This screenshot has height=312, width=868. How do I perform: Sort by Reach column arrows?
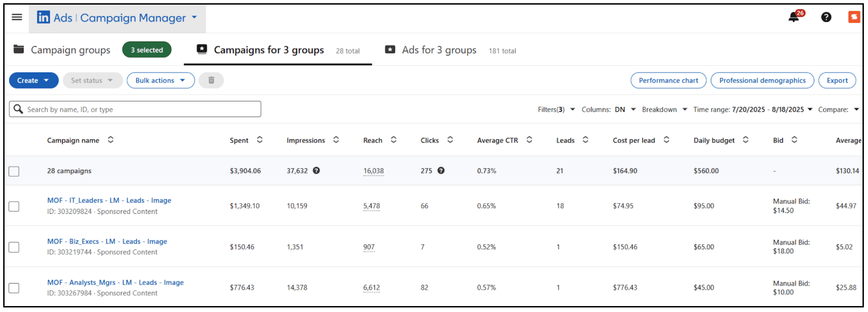393,139
